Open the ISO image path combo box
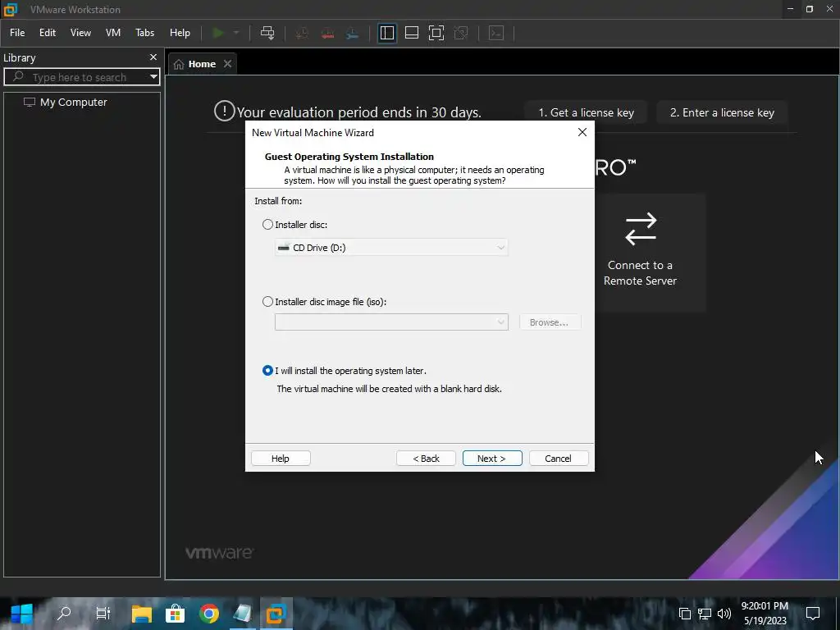The image size is (840, 630). (x=391, y=322)
